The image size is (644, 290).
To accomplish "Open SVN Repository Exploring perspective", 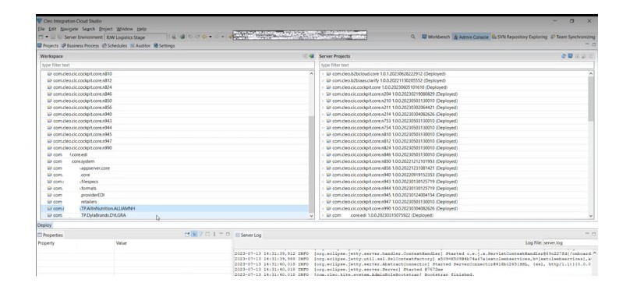I will [x=519, y=37].
